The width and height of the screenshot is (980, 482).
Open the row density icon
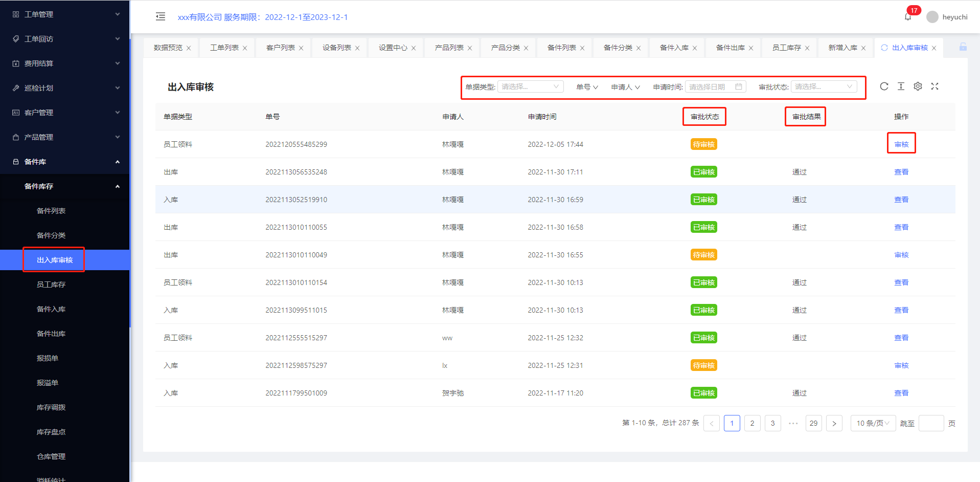click(x=901, y=86)
